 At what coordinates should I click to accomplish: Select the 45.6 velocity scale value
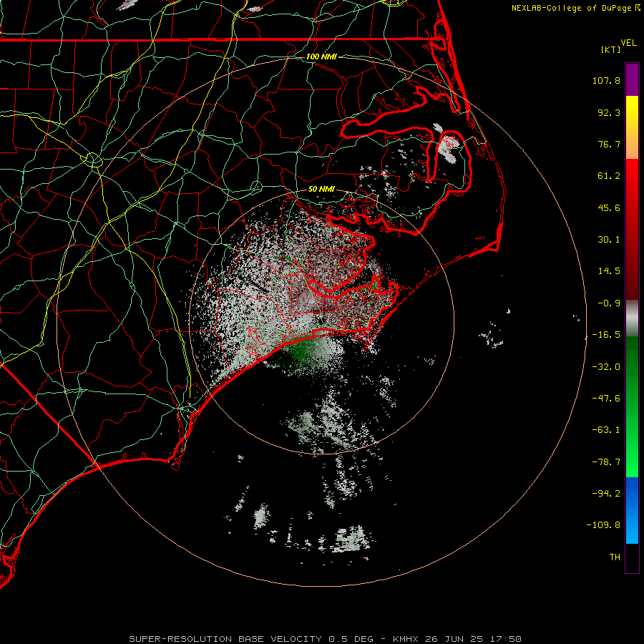coord(609,208)
